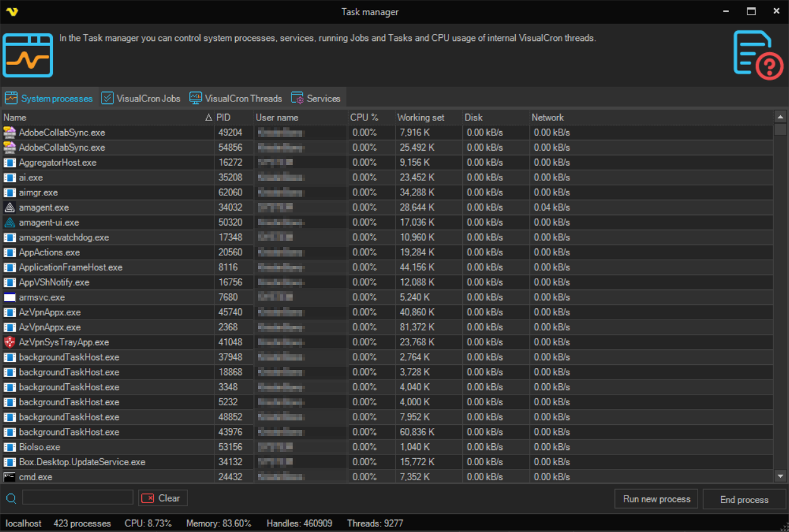Click the scrollbar down arrow
The width and height of the screenshot is (789, 532).
click(780, 477)
